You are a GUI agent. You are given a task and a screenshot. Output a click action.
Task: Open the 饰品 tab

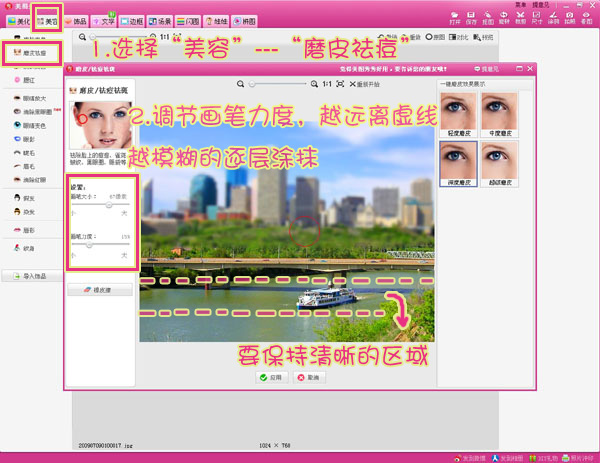point(75,21)
